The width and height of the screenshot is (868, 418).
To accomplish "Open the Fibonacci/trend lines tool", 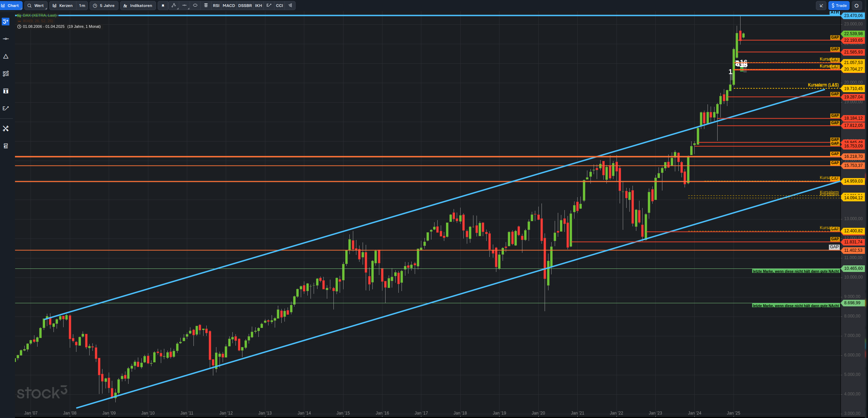I will click(6, 74).
